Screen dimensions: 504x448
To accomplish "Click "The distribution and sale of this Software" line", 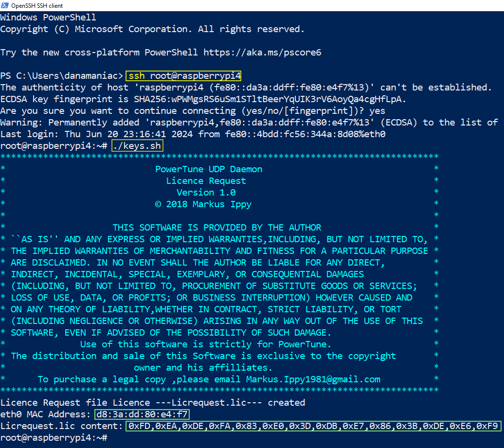I will [203, 356].
